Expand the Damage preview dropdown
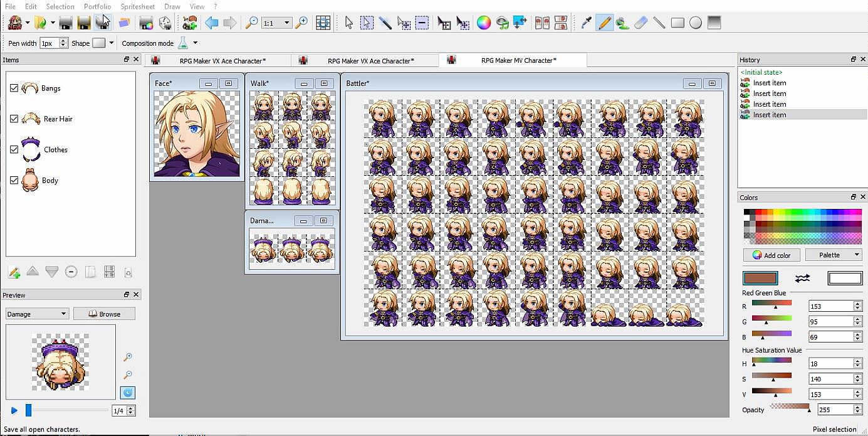The height and width of the screenshot is (436, 868). coord(37,314)
